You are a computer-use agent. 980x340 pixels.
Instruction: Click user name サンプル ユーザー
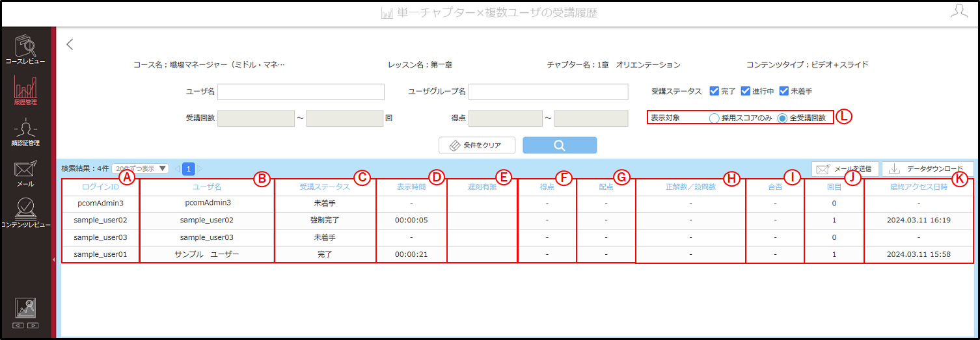coord(207,254)
